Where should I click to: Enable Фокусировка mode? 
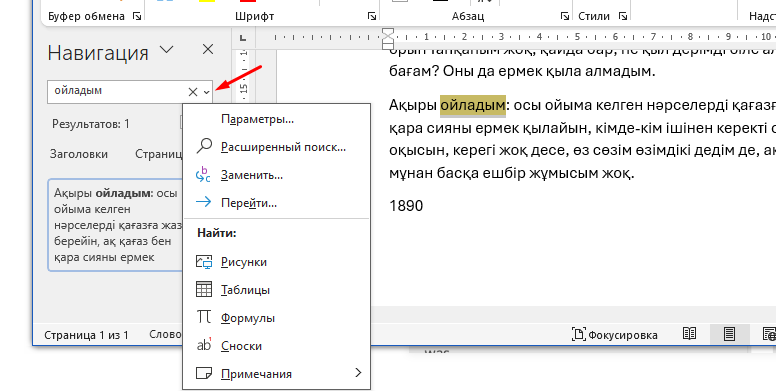point(615,335)
